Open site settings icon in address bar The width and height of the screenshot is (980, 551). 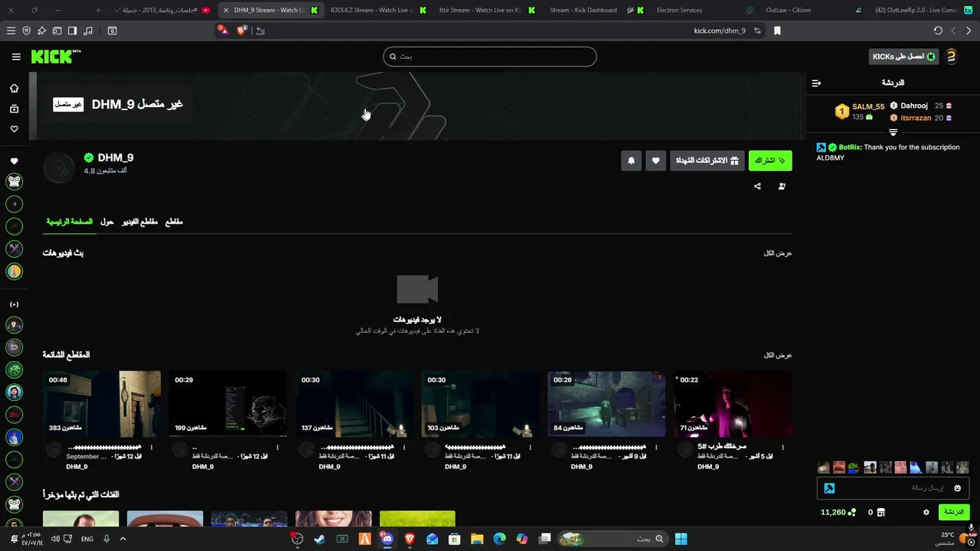tap(757, 31)
